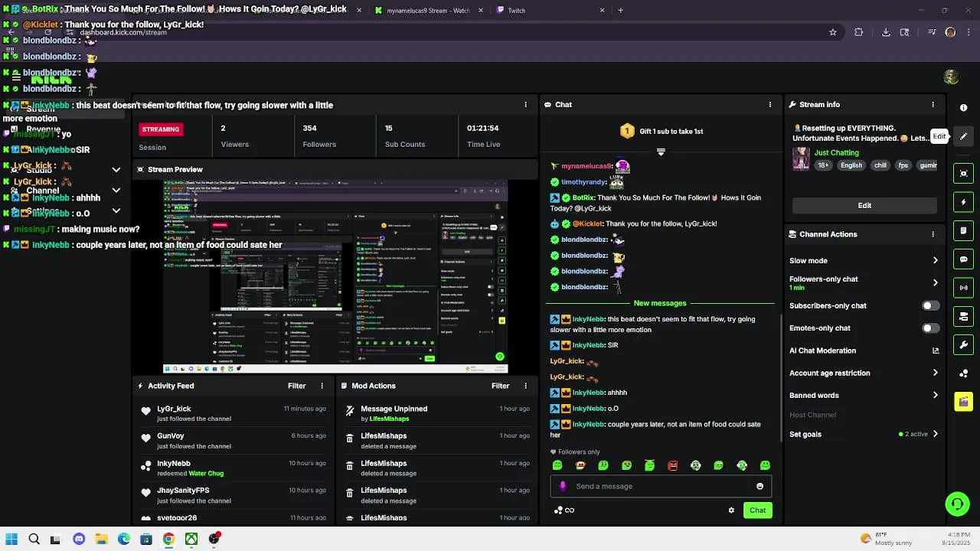Screen dimensions: 980x551
Task: Toggle Subscribers-only chat switch
Action: tap(930, 306)
